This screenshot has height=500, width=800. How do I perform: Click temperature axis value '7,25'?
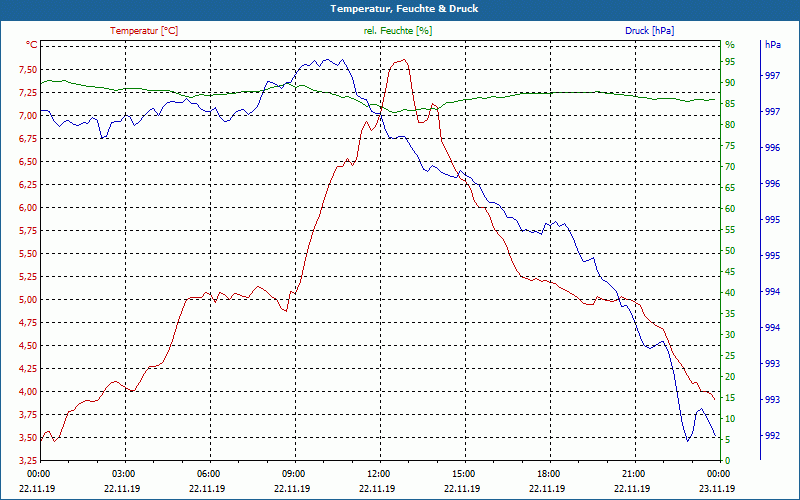28,93
